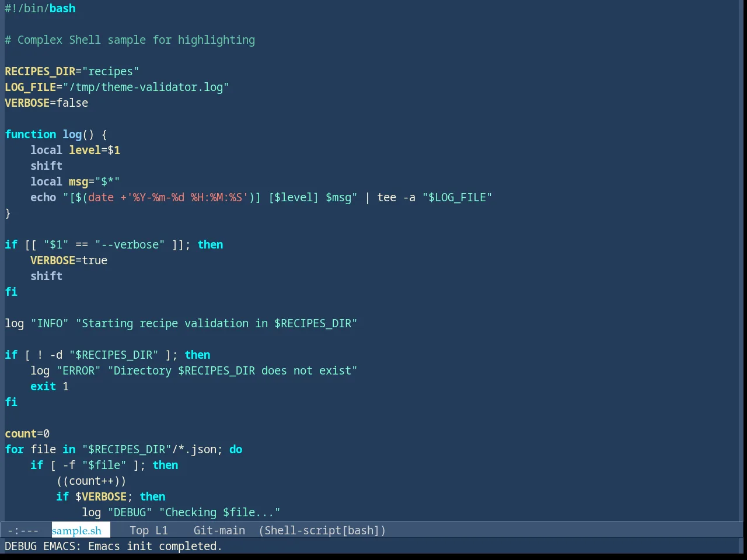
Task: Click the 'do' keyword
Action: click(236, 449)
